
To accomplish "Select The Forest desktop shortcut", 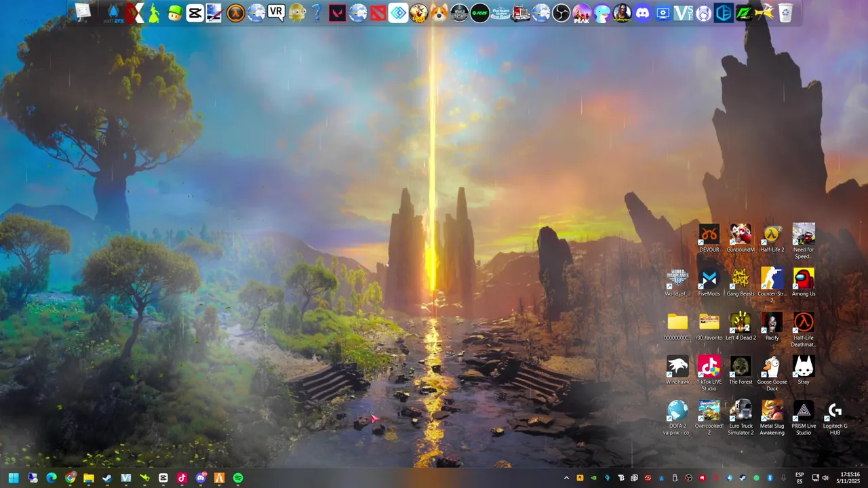I will 741,371.
